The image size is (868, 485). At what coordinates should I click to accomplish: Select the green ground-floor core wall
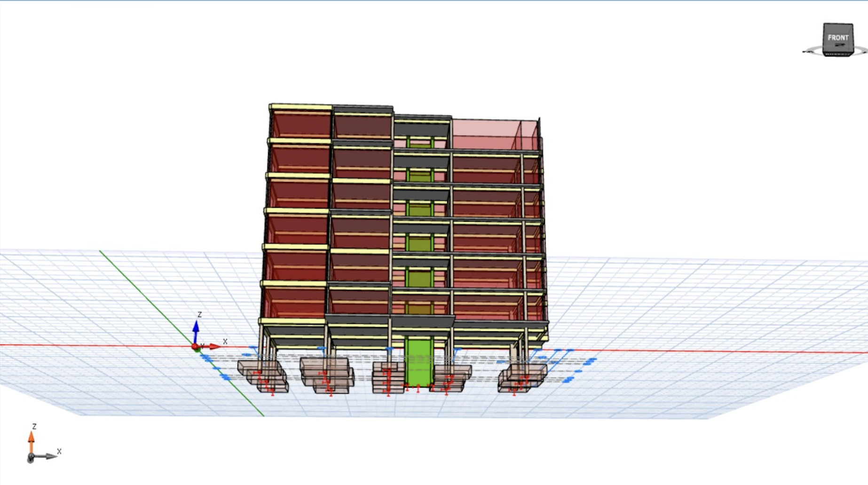(418, 362)
